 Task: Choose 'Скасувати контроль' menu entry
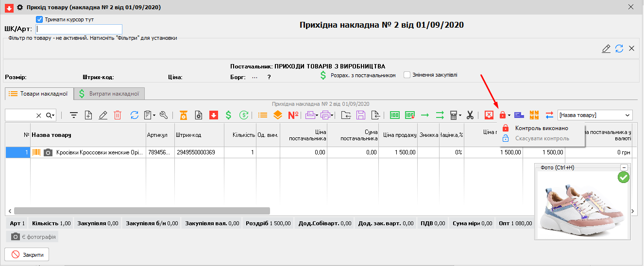tap(542, 138)
